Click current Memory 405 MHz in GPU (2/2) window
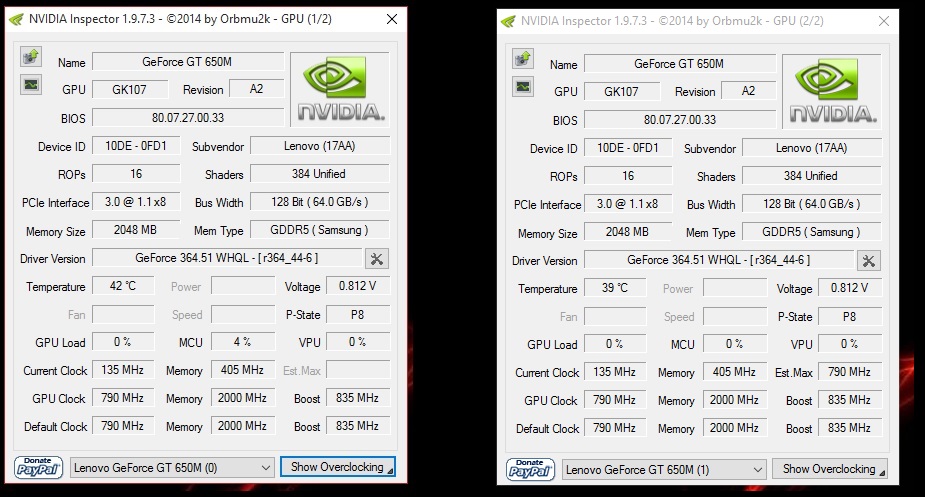The image size is (925, 497). click(734, 372)
